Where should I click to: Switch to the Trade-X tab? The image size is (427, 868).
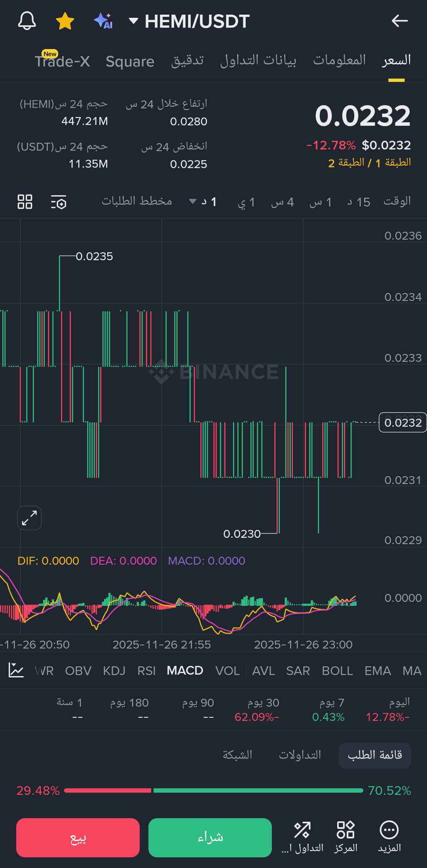coord(62,61)
